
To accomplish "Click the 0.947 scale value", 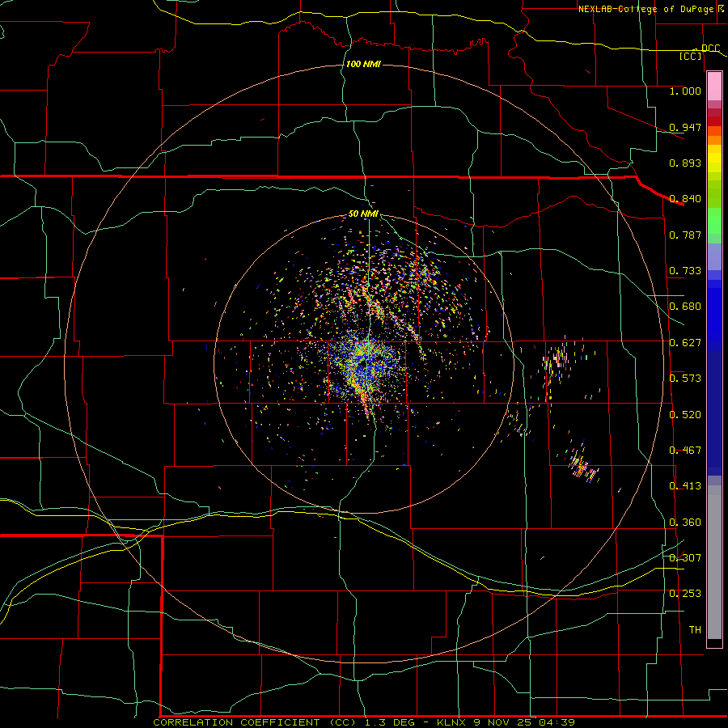I will pos(685,127).
